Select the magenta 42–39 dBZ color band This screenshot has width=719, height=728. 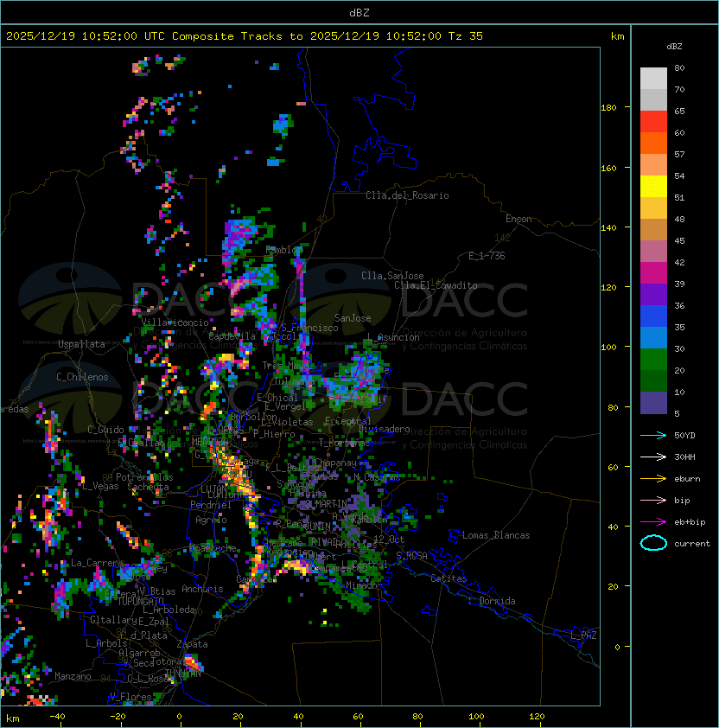653,273
